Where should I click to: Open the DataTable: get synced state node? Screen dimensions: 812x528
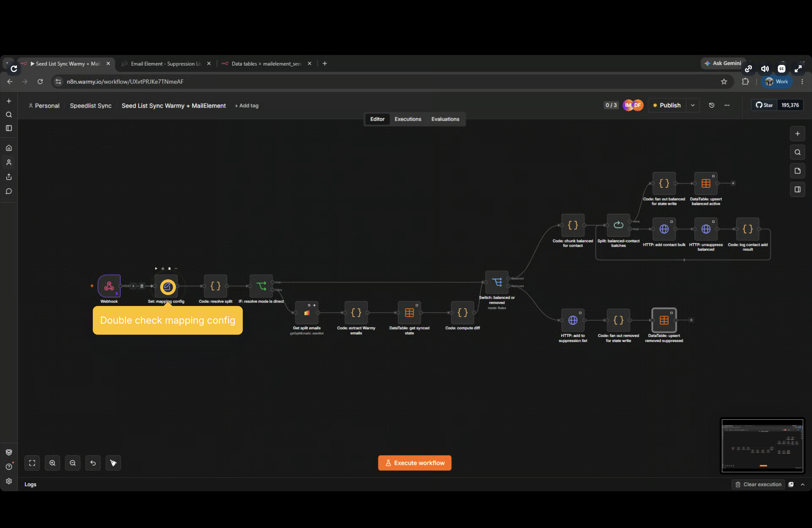point(409,312)
